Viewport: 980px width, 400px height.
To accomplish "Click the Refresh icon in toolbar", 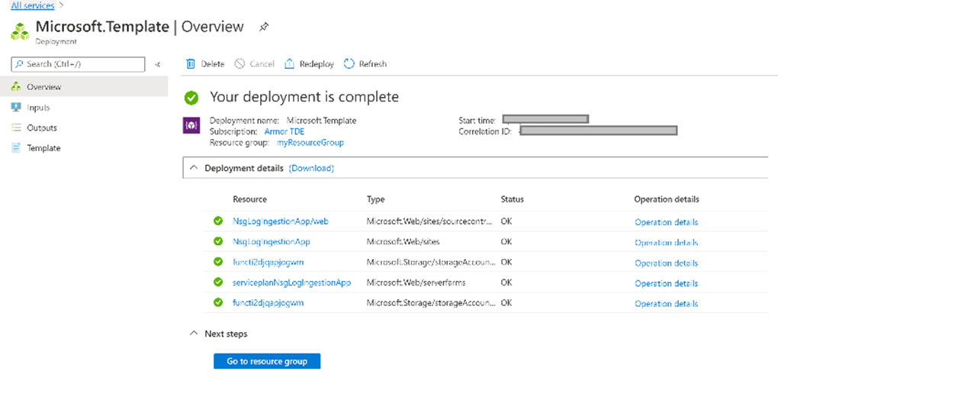I will point(349,64).
